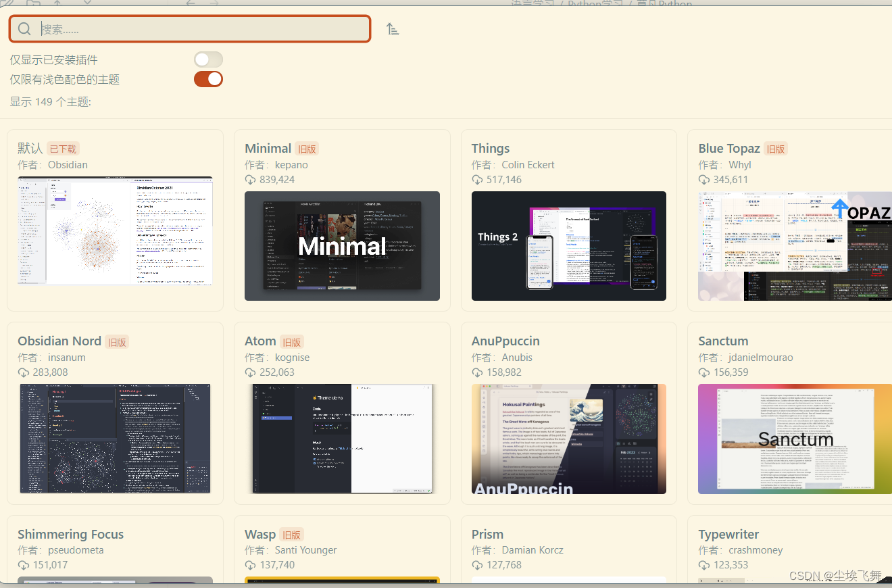Open the Blue Topaz preview image
Screen dimensions: 892x588
[x=795, y=246]
